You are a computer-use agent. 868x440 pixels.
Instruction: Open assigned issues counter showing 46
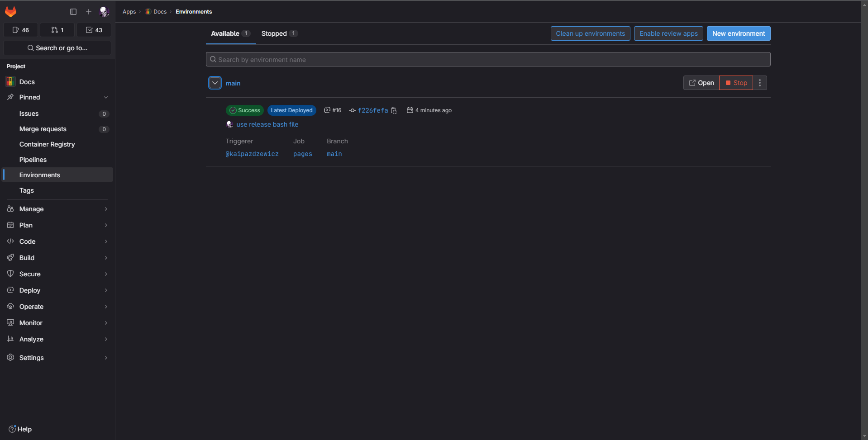click(x=21, y=30)
